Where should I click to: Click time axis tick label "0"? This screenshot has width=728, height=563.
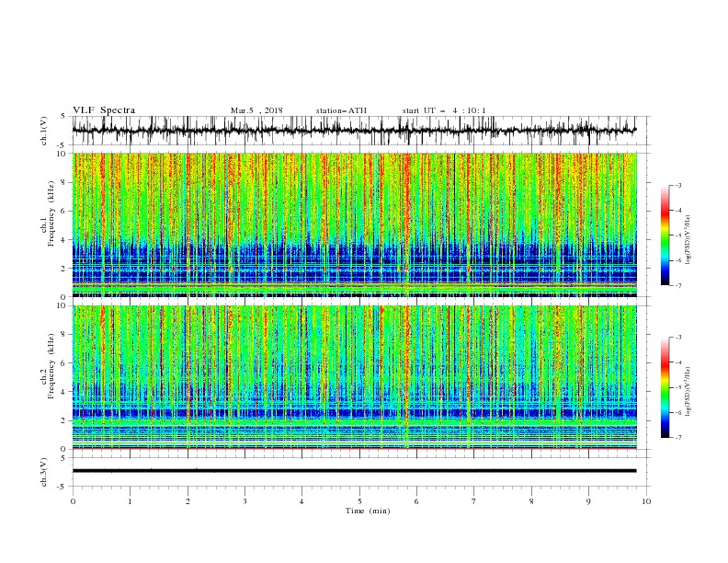pyautogui.click(x=73, y=501)
